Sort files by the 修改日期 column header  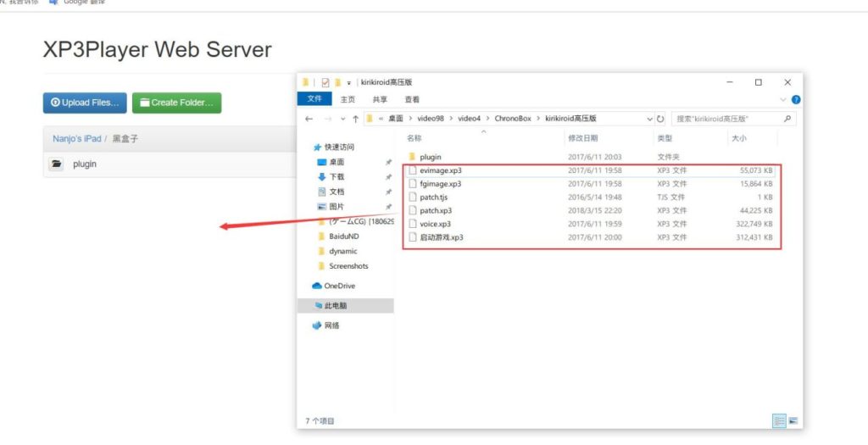(583, 137)
